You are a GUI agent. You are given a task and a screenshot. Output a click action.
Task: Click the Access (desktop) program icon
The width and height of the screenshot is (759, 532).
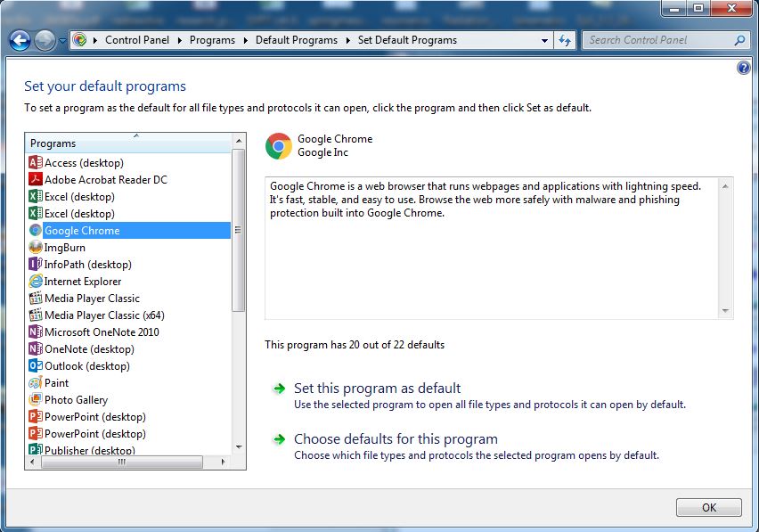[36, 163]
